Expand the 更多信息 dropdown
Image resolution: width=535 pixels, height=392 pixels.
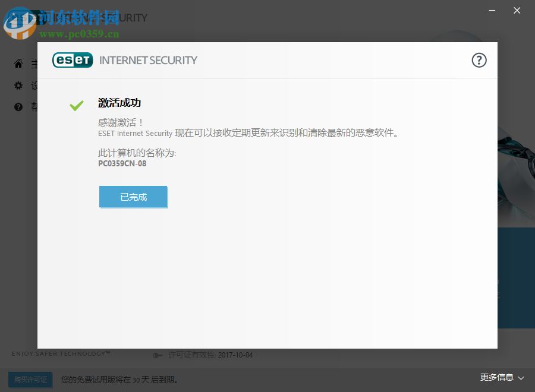498,378
